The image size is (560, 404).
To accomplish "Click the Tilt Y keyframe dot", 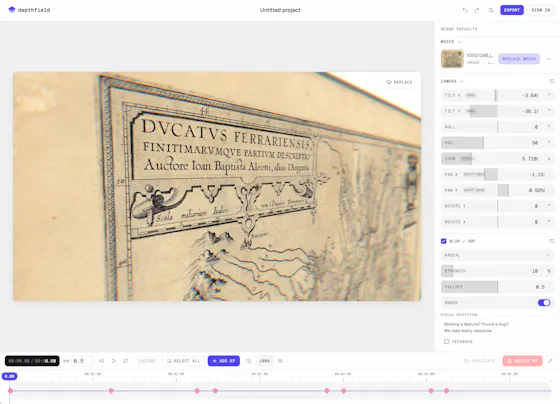I will coord(549,111).
